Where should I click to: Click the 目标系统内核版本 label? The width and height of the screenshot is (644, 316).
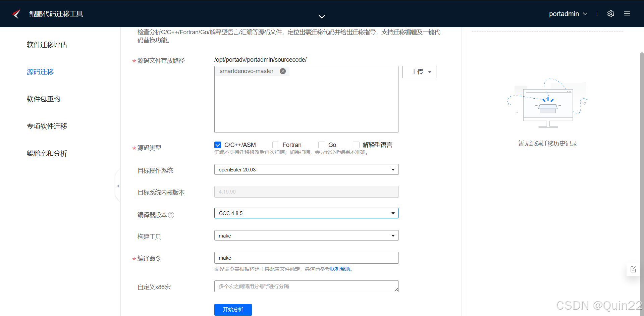pos(161,193)
